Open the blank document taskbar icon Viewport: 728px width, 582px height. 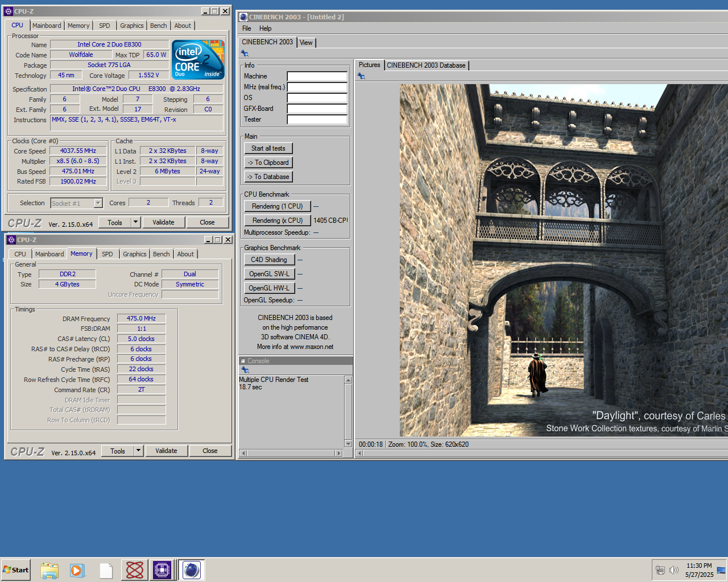106,570
